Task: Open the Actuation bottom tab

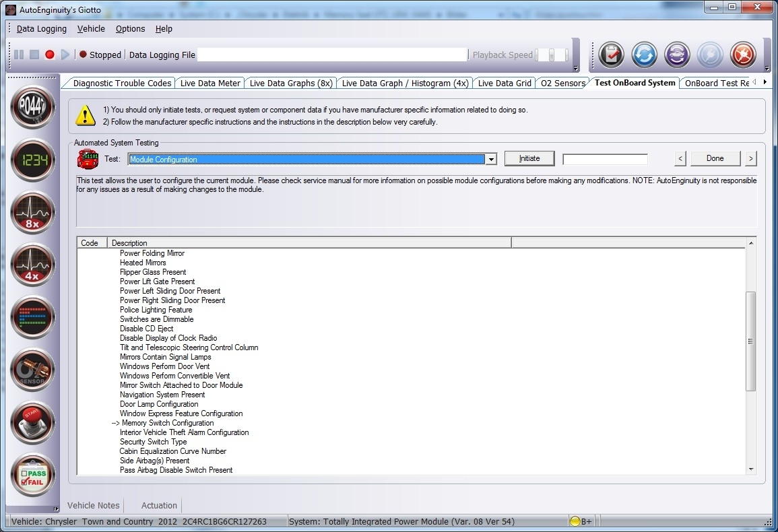Action: [x=159, y=505]
